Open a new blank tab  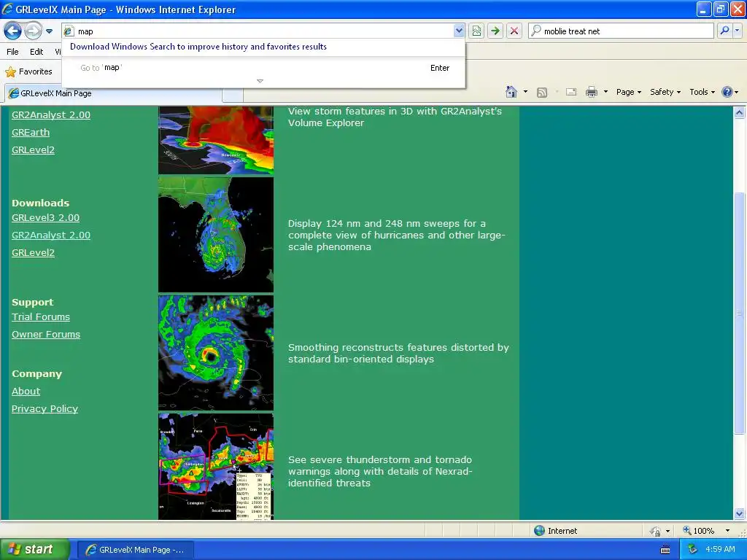pyautogui.click(x=233, y=95)
